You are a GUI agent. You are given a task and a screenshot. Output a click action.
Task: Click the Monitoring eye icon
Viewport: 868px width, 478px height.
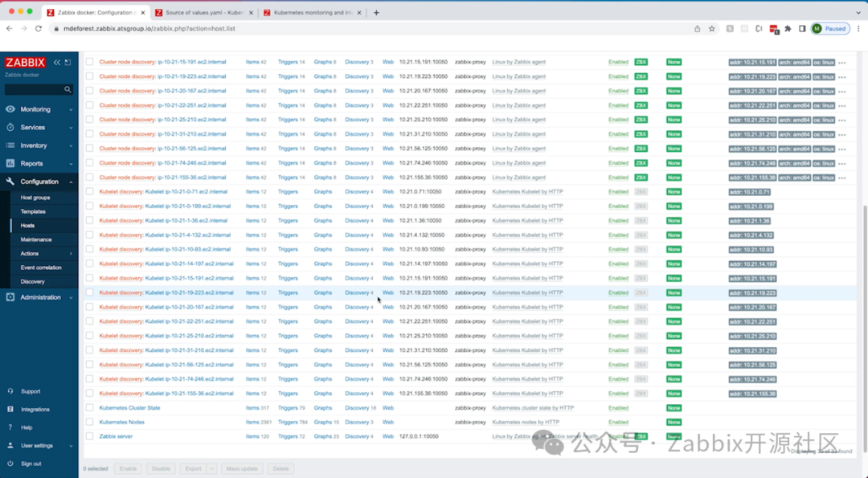pyautogui.click(x=10, y=109)
